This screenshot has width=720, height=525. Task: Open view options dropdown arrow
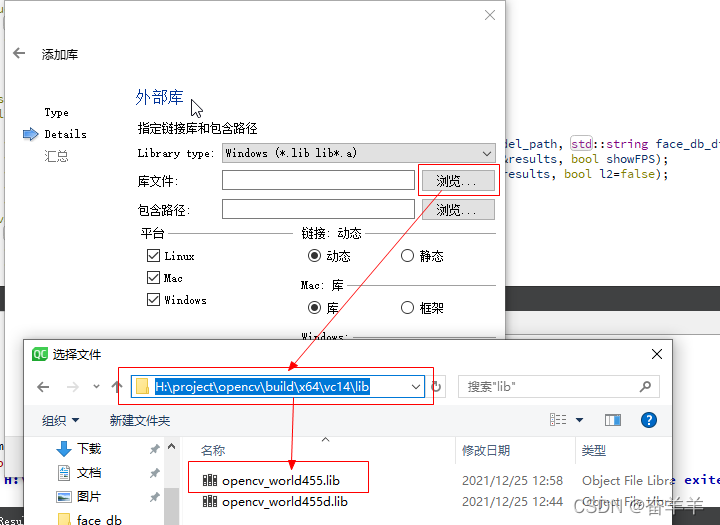click(x=579, y=420)
